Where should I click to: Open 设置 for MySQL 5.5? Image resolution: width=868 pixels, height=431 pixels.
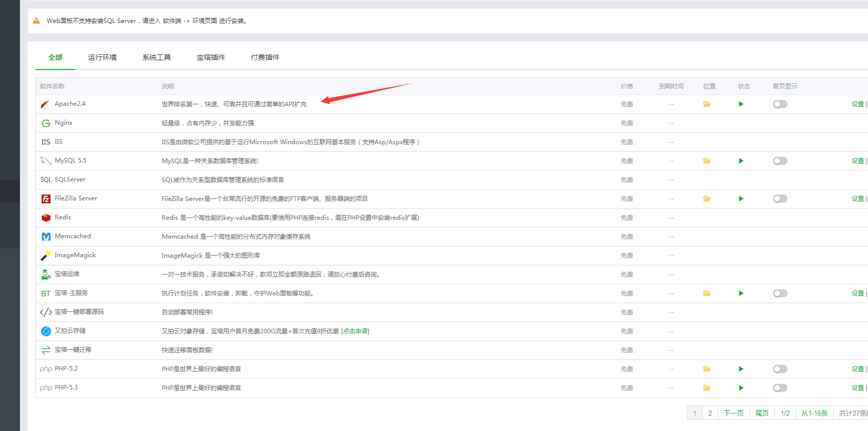(x=858, y=161)
